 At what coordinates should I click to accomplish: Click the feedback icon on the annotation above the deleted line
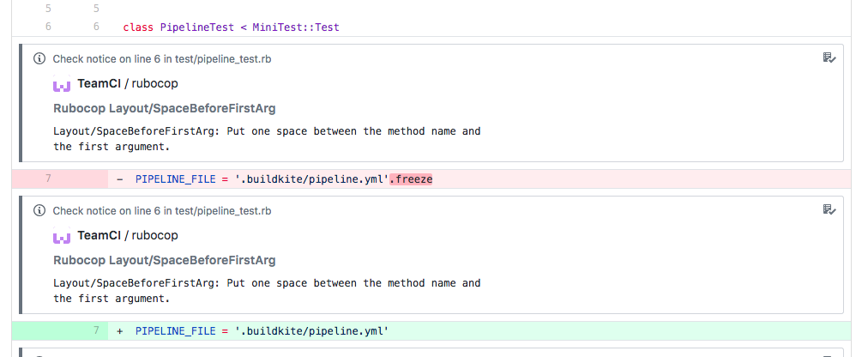coord(829,58)
